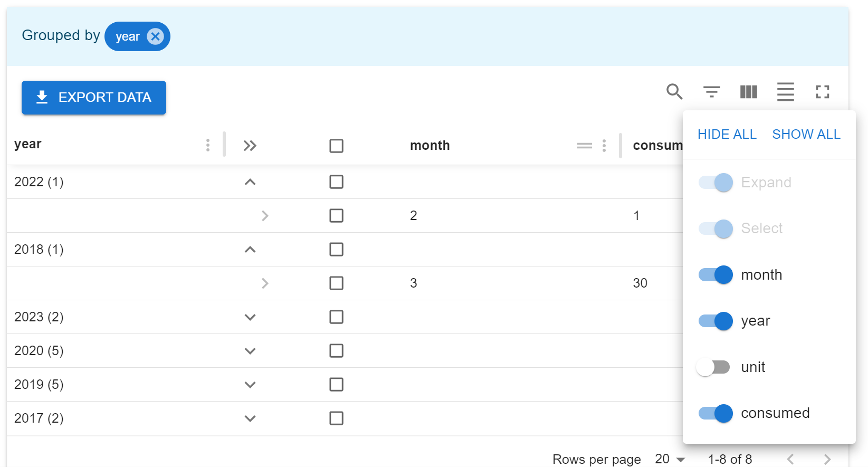The image size is (868, 467).
Task: Toggle month column visibility switch
Action: pyautogui.click(x=716, y=275)
